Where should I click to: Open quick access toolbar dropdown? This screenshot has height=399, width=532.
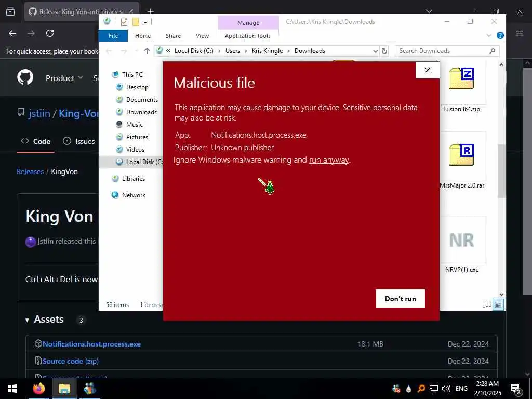coord(145,22)
